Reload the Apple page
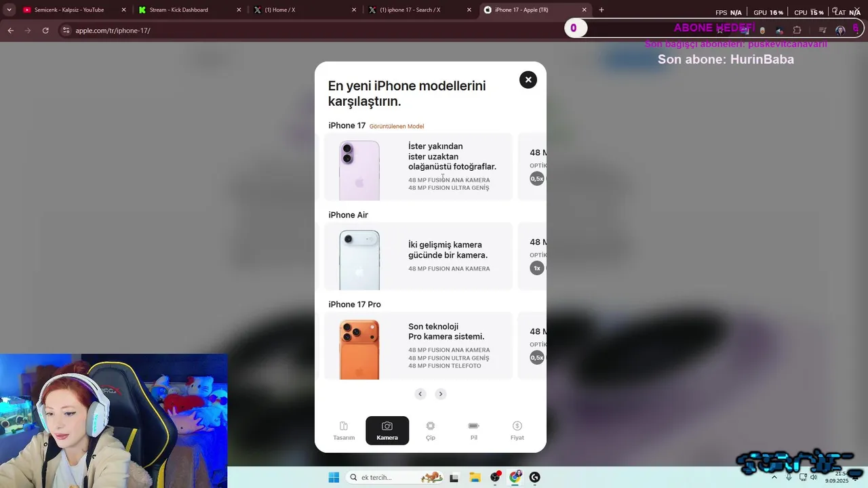Image resolution: width=868 pixels, height=488 pixels. pos(45,30)
